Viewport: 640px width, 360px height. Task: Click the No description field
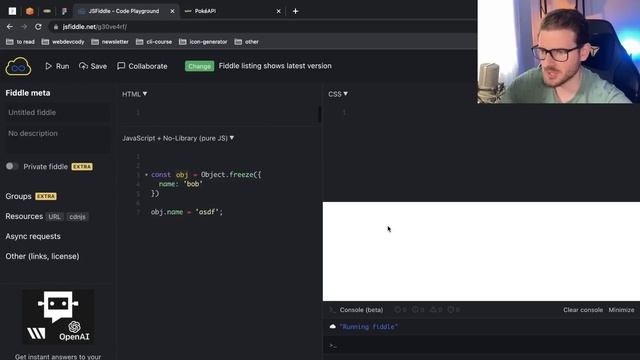tap(57, 139)
